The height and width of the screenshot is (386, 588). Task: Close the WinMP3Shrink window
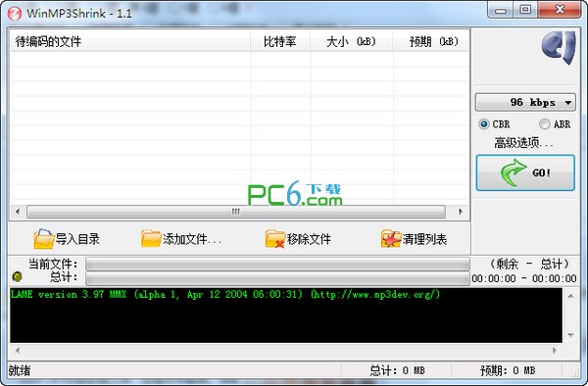coord(560,10)
